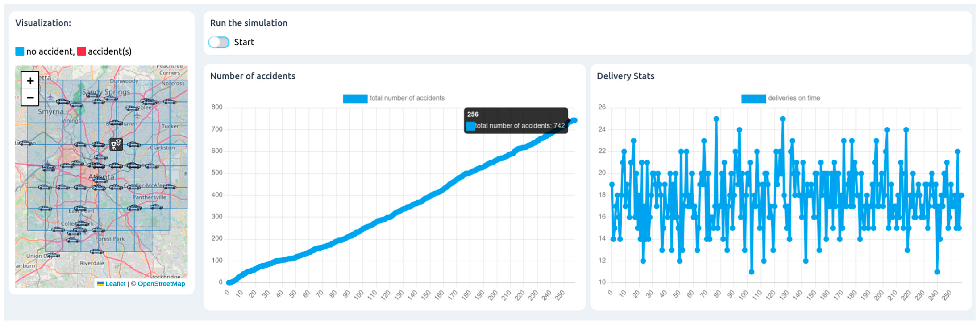Select the car icon near Union City
This screenshot has height=325, width=980.
click(52, 255)
